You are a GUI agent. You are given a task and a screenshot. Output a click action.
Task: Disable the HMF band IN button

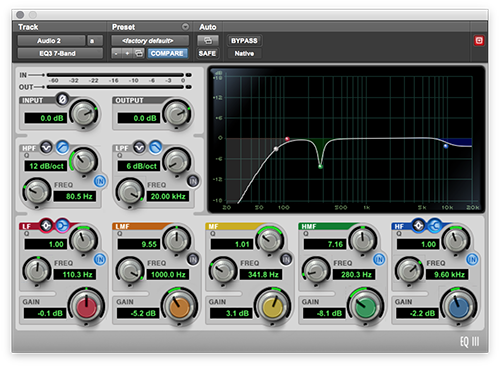(379, 259)
